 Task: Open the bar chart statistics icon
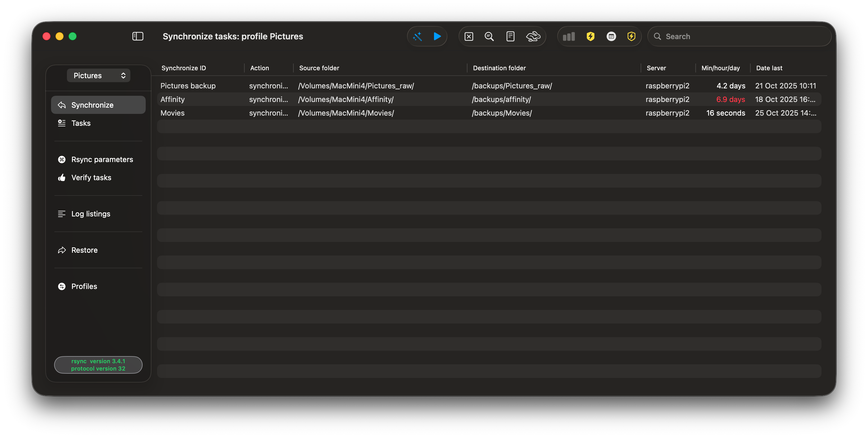pos(568,36)
